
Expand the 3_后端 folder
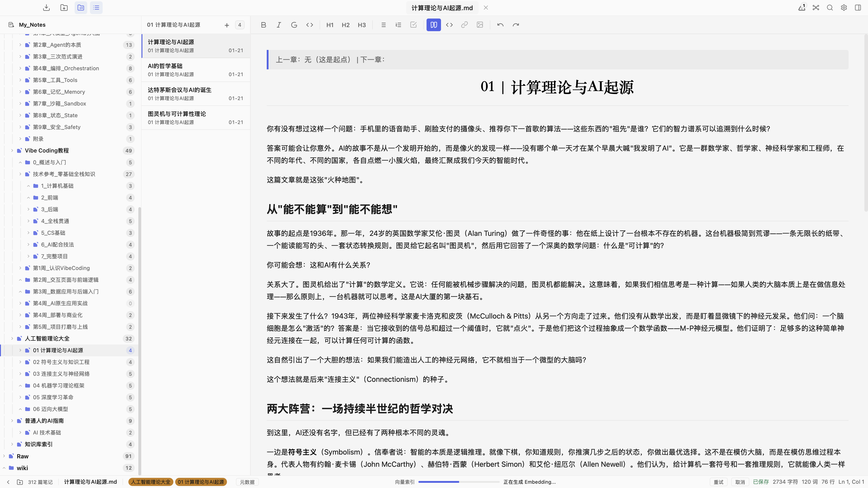pyautogui.click(x=28, y=209)
